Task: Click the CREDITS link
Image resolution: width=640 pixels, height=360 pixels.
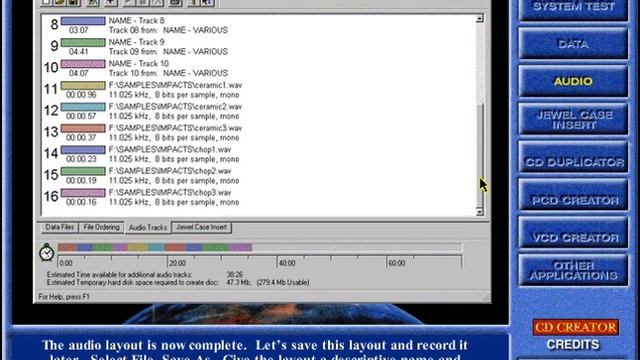Action: [573, 345]
